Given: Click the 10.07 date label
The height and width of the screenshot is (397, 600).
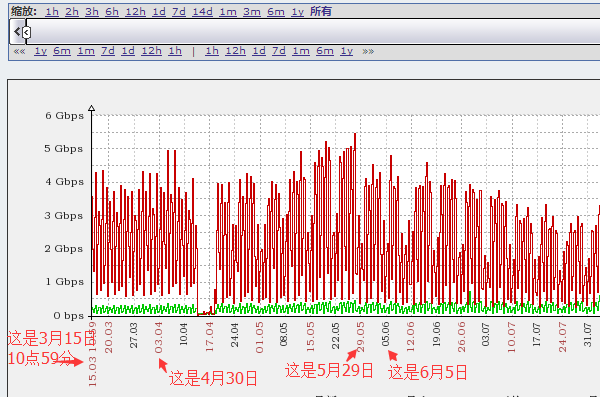Looking at the screenshot, I should (x=511, y=338).
